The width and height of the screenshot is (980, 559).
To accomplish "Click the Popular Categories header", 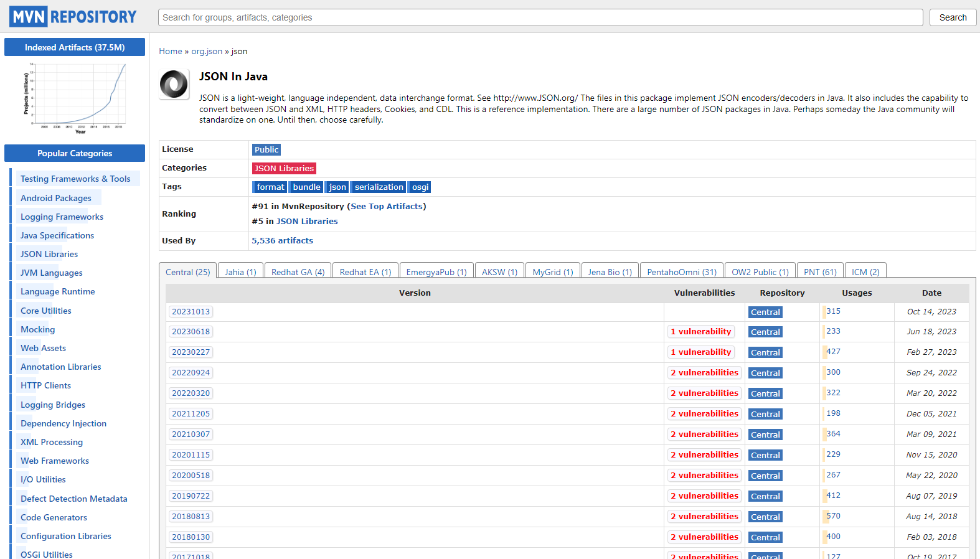I will pyautogui.click(x=75, y=153).
